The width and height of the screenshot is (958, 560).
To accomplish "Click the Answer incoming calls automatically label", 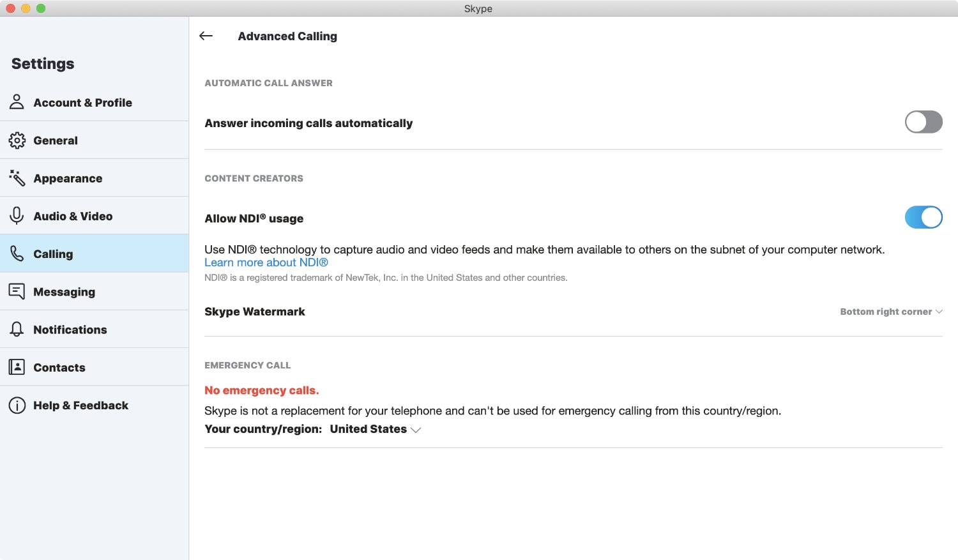I will [308, 123].
